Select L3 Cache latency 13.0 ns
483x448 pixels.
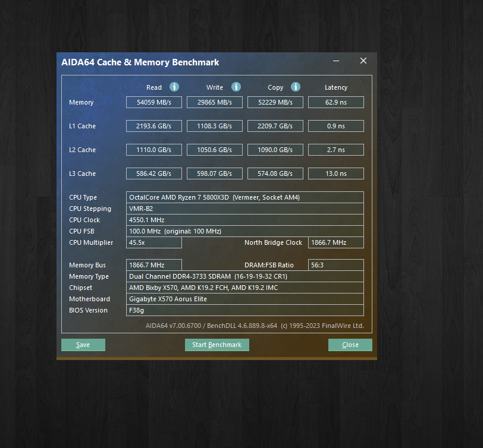(335, 173)
